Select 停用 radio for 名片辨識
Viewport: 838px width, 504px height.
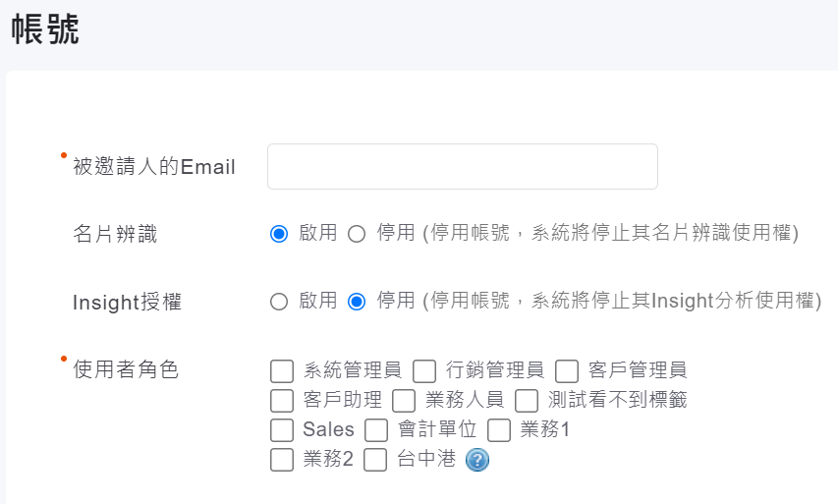pyautogui.click(x=357, y=234)
